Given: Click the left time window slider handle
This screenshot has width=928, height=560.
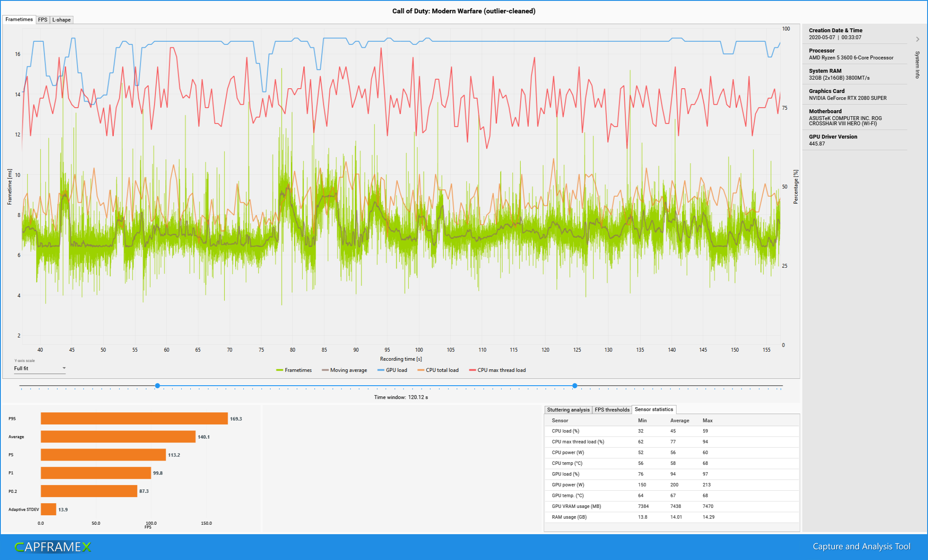Looking at the screenshot, I should pyautogui.click(x=158, y=386).
